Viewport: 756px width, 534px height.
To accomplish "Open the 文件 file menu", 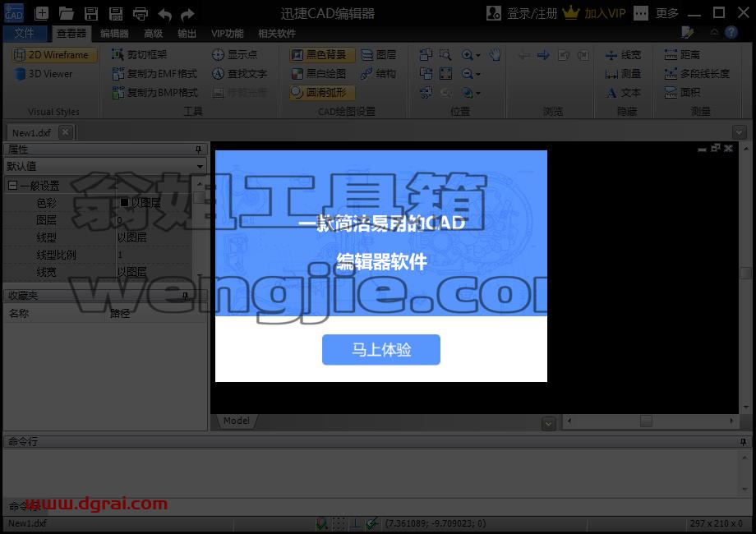I will 25,33.
